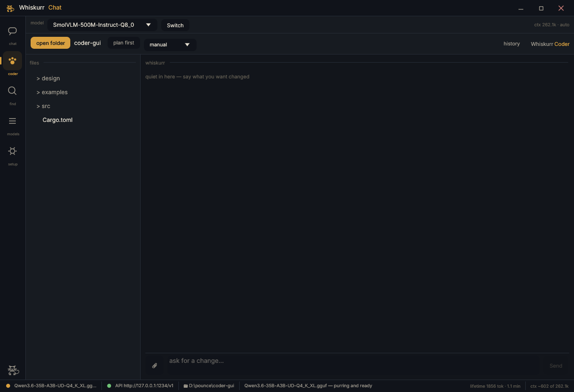The image size is (574, 392).
Task: Click the coder-gui project name
Action: coord(88,43)
